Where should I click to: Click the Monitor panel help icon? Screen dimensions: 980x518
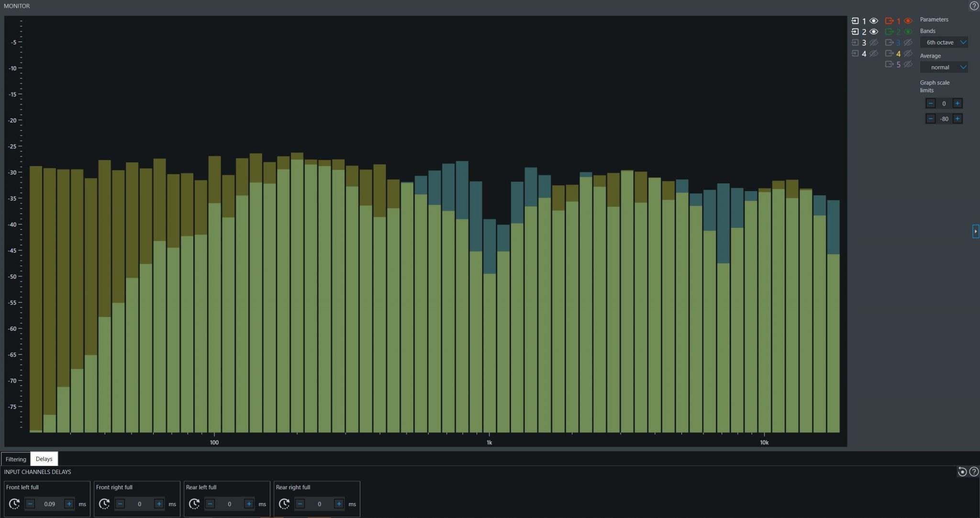(x=974, y=6)
